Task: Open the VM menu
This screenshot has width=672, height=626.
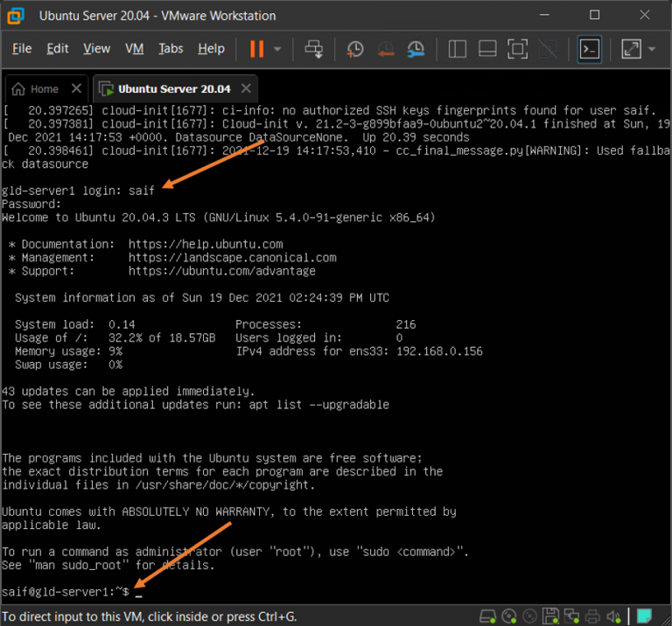Action: coord(134,49)
